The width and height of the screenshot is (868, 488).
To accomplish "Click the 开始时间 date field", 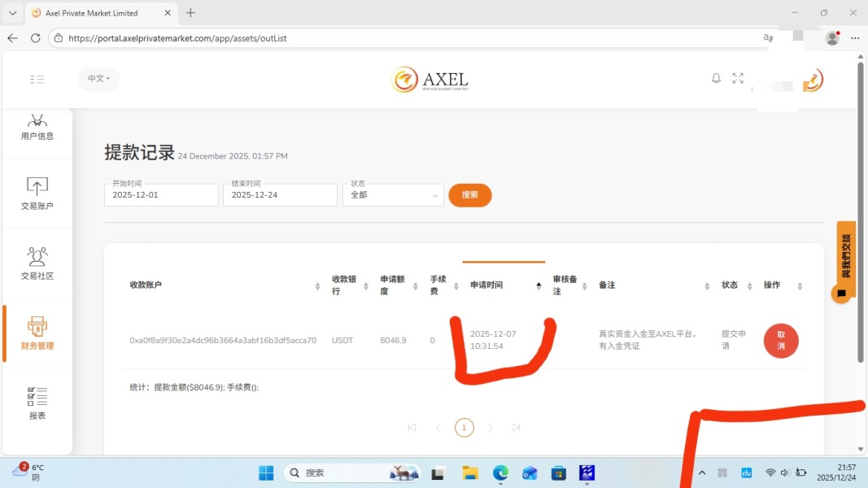I will pos(161,194).
